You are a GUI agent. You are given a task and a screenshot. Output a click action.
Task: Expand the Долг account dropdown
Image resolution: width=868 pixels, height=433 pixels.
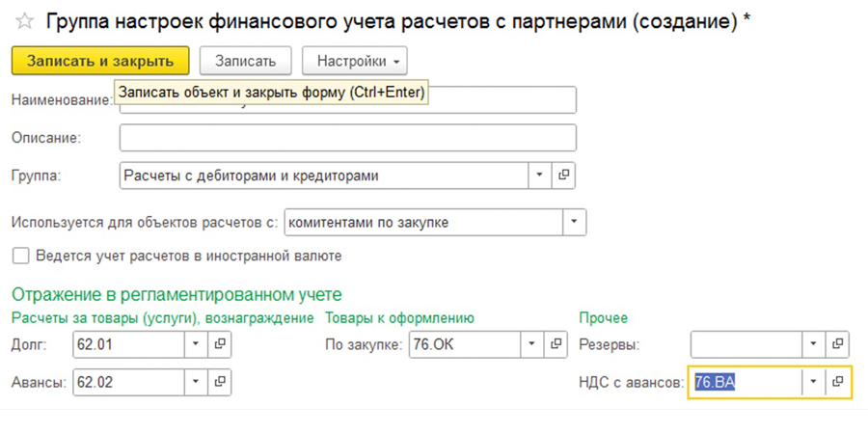point(196,343)
